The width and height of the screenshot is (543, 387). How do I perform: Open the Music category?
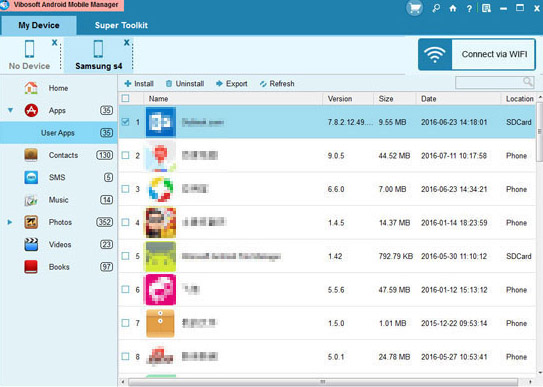(59, 200)
